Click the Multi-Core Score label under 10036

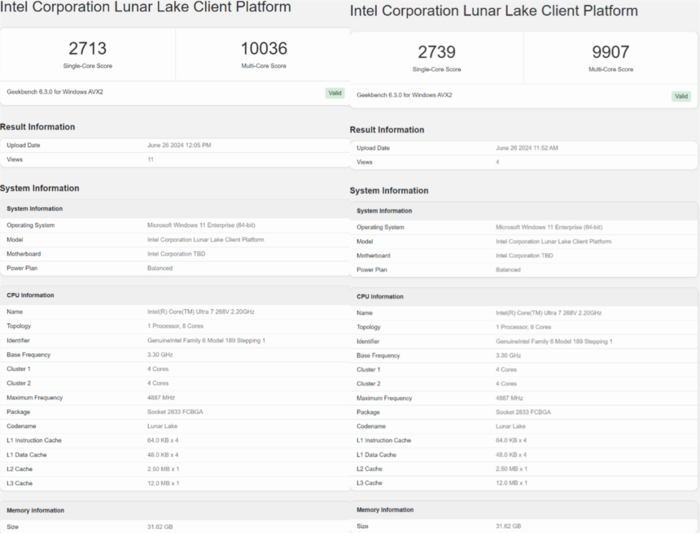[264, 66]
